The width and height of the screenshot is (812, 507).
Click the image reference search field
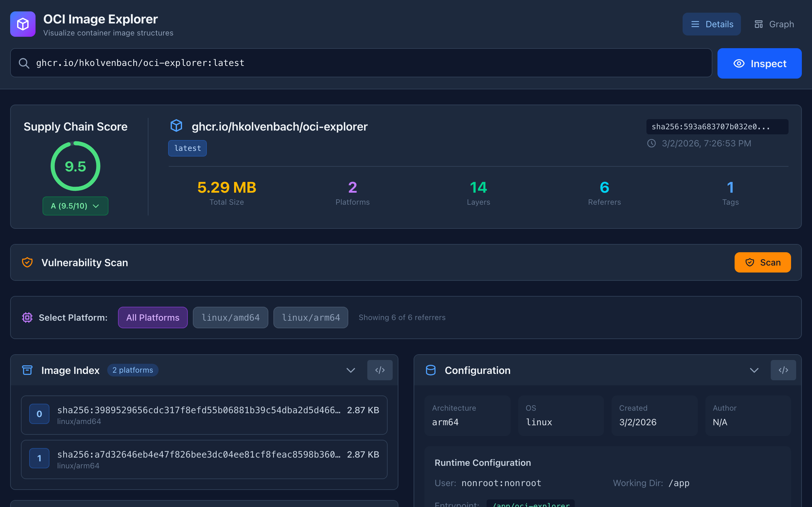click(x=369, y=63)
